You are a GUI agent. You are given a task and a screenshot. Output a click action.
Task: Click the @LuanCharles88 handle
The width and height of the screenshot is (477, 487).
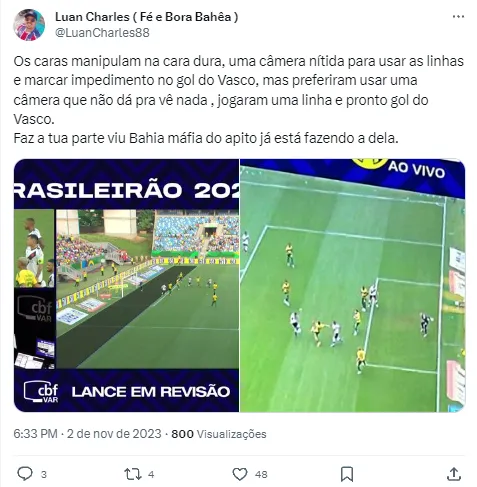[x=102, y=33]
